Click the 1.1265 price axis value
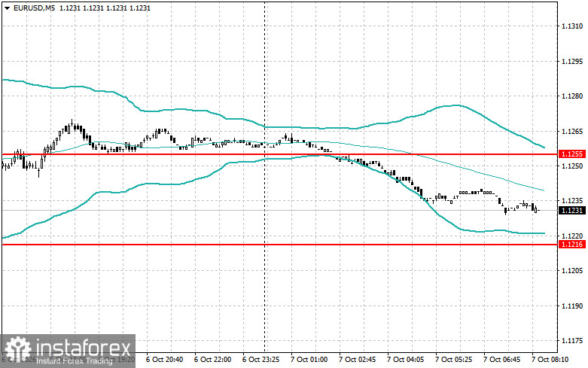This screenshot has height=368, width=588. click(x=572, y=131)
